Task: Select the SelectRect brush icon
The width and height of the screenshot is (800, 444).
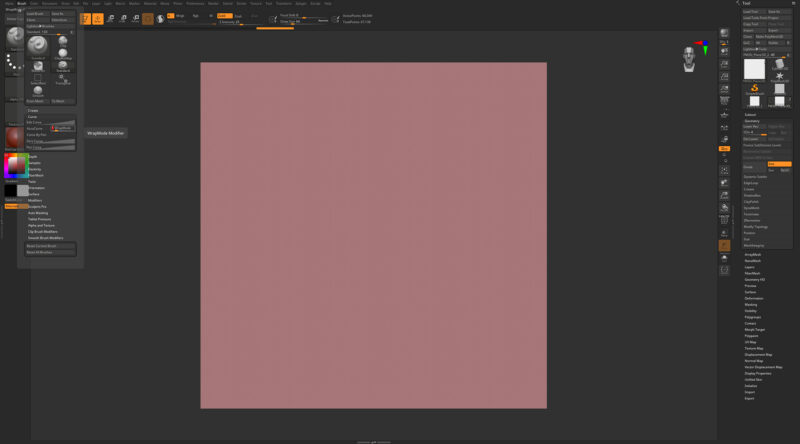Action: coord(38,79)
